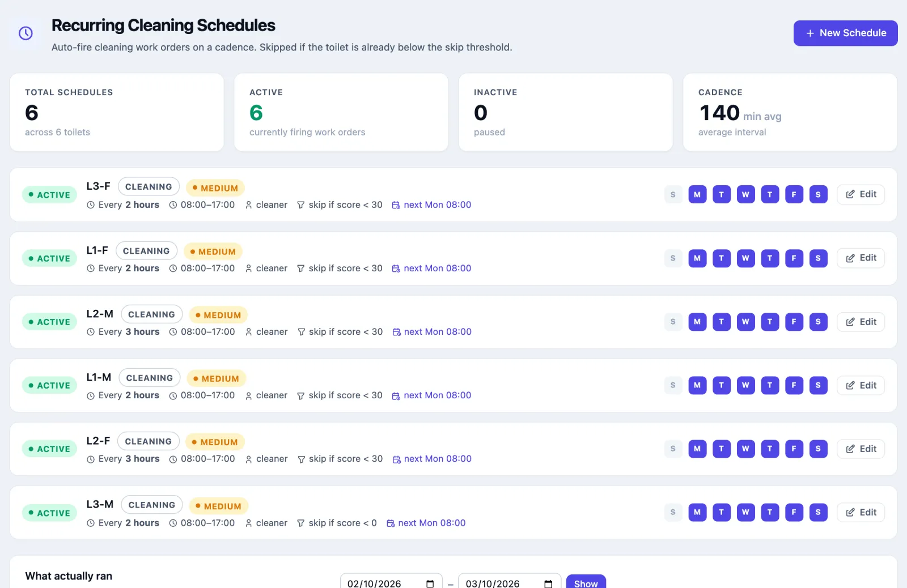Click the person icon on the L3-F row

[x=249, y=205]
